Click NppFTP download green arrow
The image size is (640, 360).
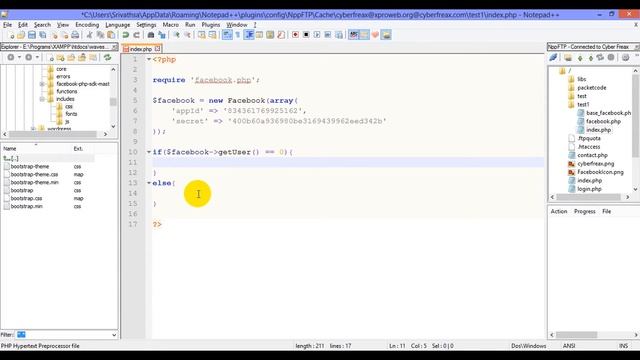[x=580, y=58]
